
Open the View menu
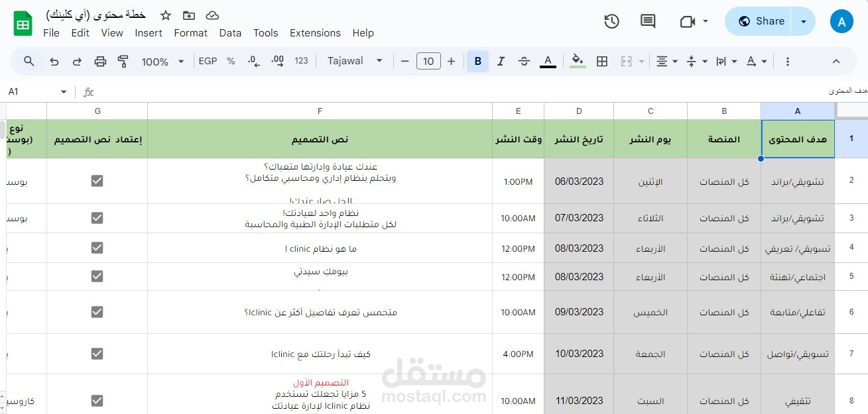112,33
